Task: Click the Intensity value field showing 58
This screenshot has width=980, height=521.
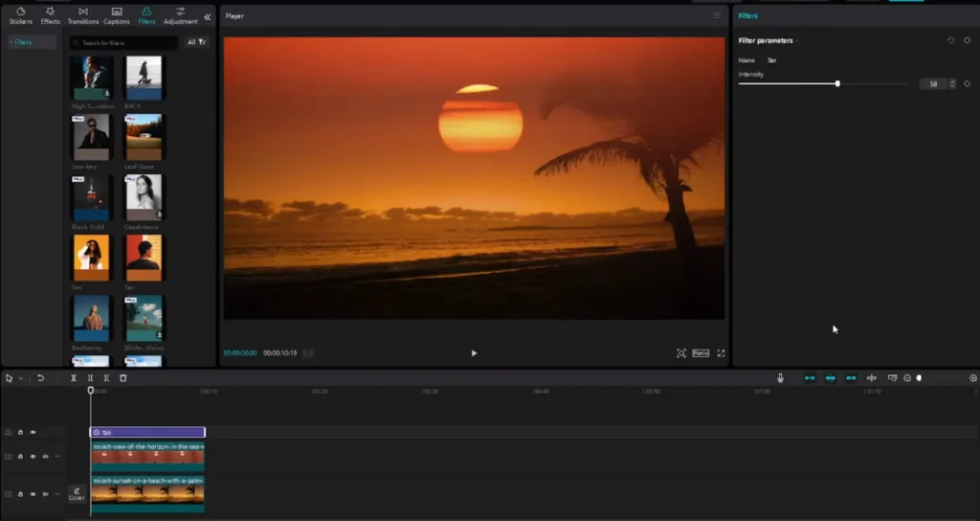Action: point(934,84)
